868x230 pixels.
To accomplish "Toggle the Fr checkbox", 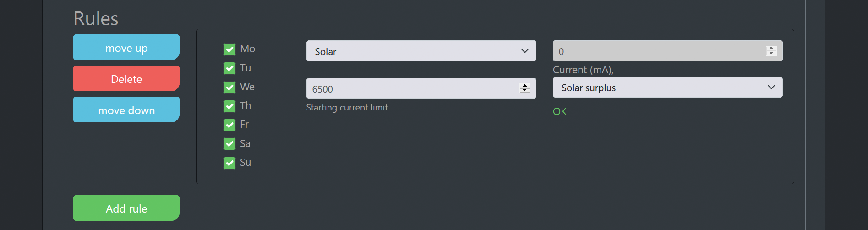I will pyautogui.click(x=229, y=125).
